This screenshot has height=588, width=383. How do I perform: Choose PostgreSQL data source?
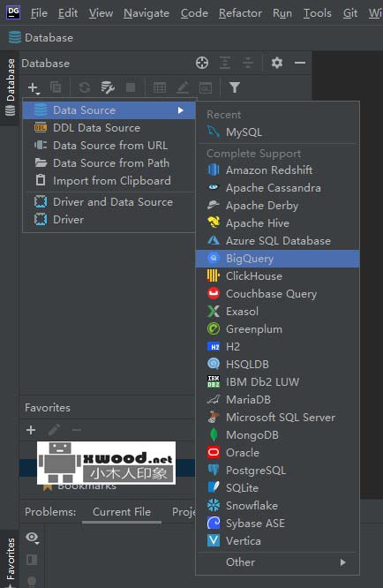tap(277, 470)
